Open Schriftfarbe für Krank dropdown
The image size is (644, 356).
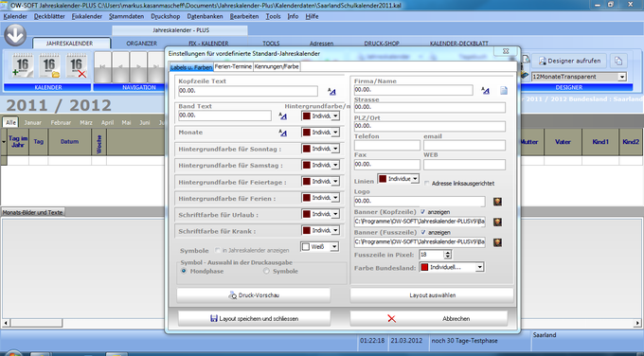[x=335, y=231]
